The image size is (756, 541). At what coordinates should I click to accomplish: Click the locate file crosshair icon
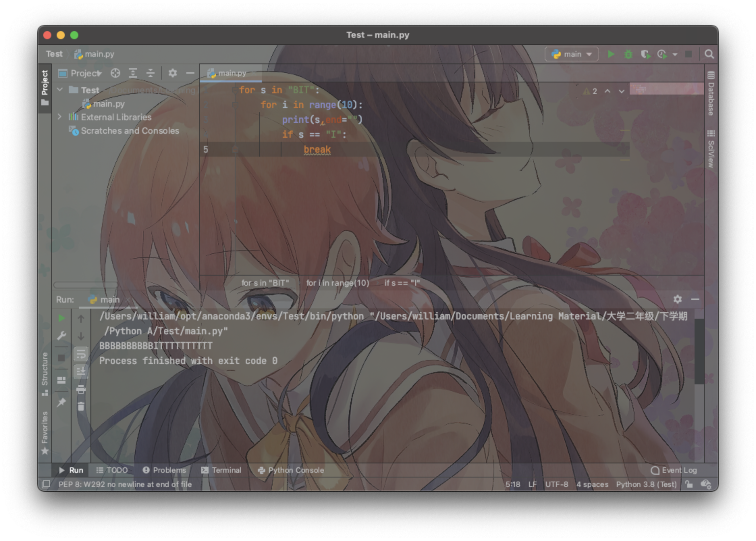pyautogui.click(x=115, y=73)
